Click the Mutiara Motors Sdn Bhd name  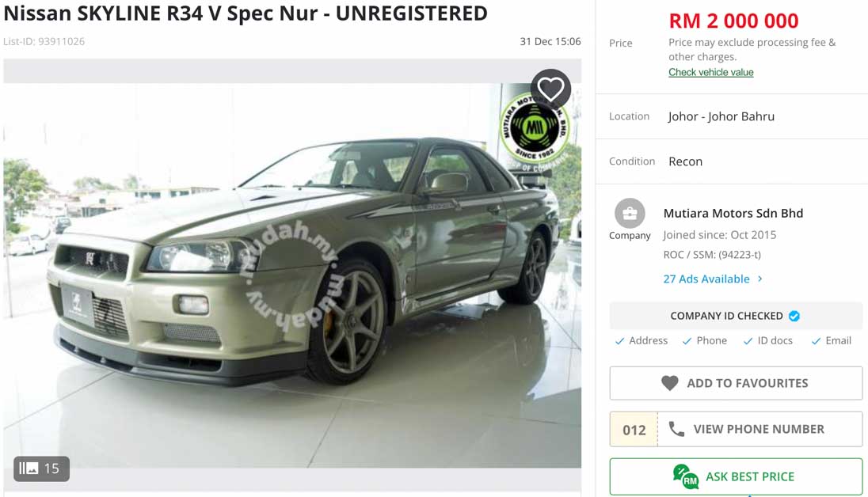[x=733, y=213]
